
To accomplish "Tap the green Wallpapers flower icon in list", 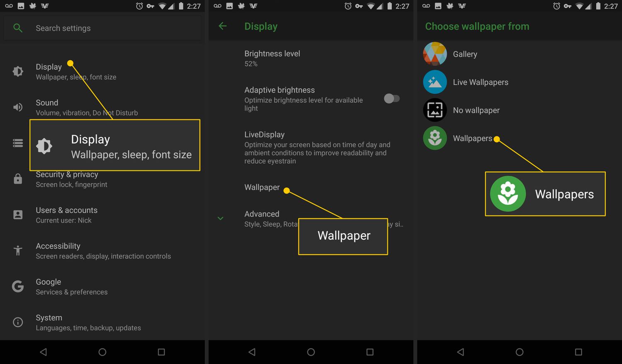I will pyautogui.click(x=435, y=138).
